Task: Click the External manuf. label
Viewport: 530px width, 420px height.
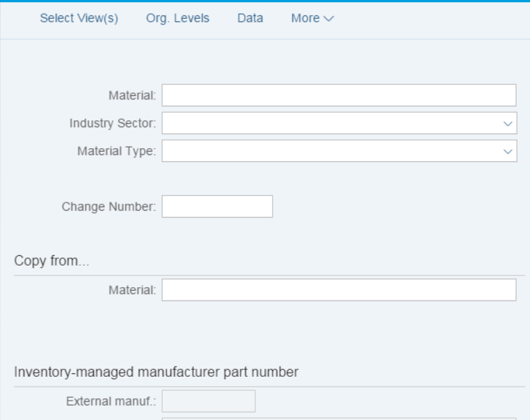Action: [111, 401]
